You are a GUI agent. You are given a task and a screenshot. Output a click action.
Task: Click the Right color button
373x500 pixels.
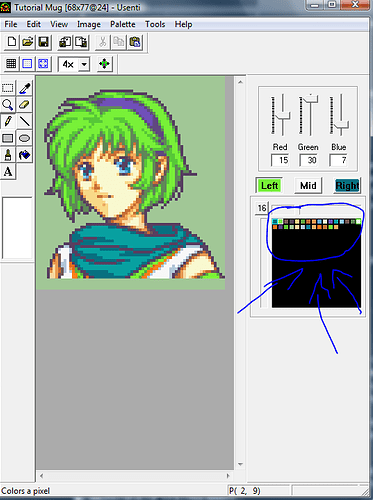347,185
